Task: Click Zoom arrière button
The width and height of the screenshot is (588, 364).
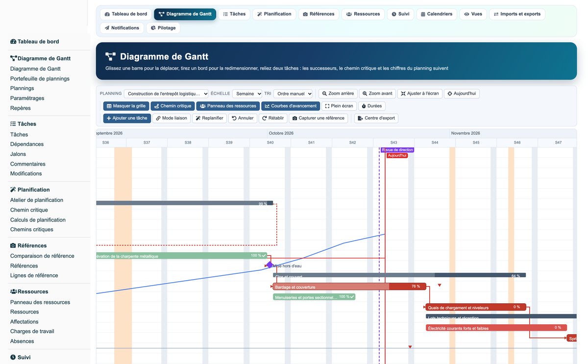Action: tap(338, 94)
